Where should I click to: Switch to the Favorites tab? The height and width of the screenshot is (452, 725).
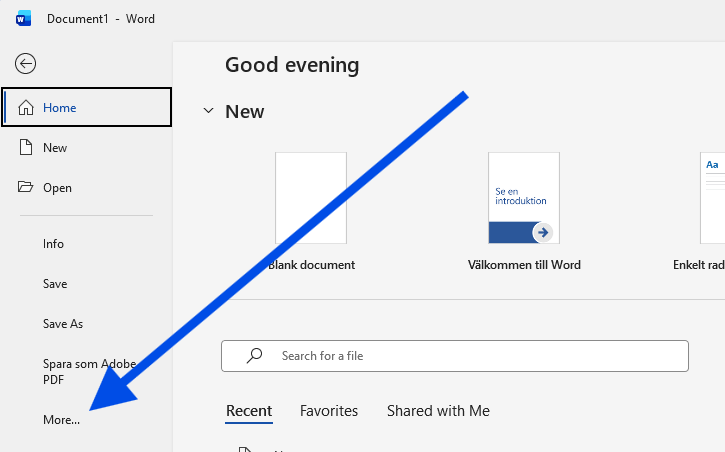click(x=329, y=411)
